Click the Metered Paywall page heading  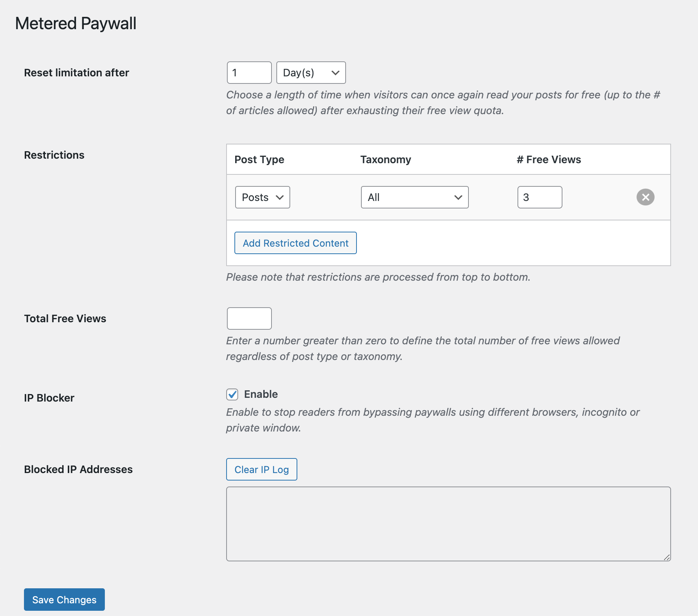[76, 24]
